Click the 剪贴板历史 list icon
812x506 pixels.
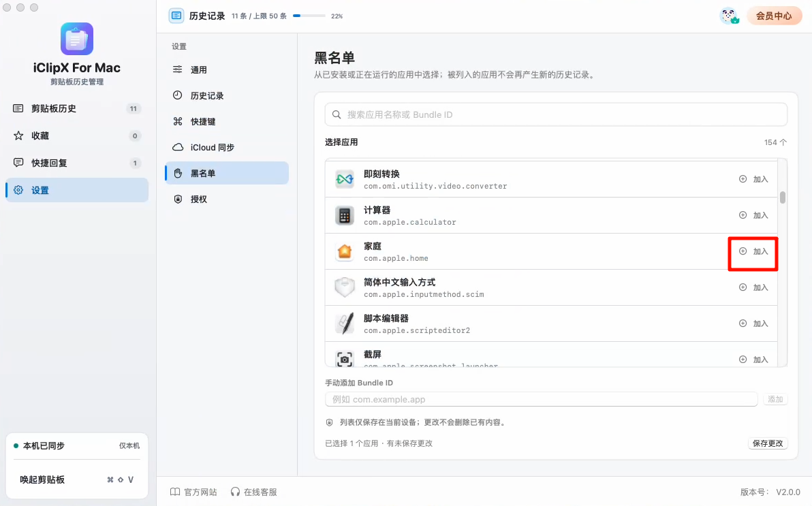[x=18, y=108]
